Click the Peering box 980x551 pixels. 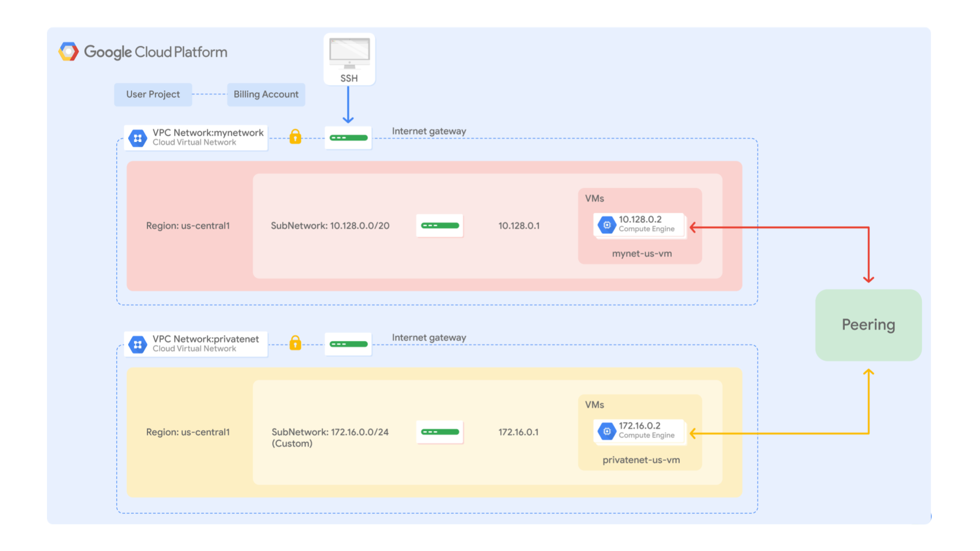[x=868, y=325]
